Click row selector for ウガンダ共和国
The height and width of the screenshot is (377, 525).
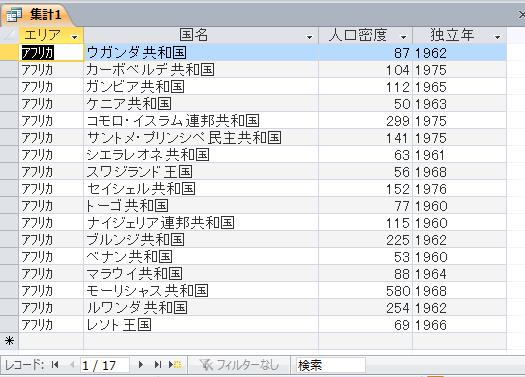9,53
